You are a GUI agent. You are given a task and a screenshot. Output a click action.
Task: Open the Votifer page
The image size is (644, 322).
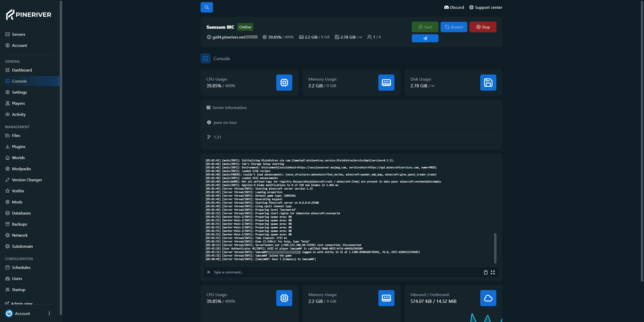coord(29,191)
